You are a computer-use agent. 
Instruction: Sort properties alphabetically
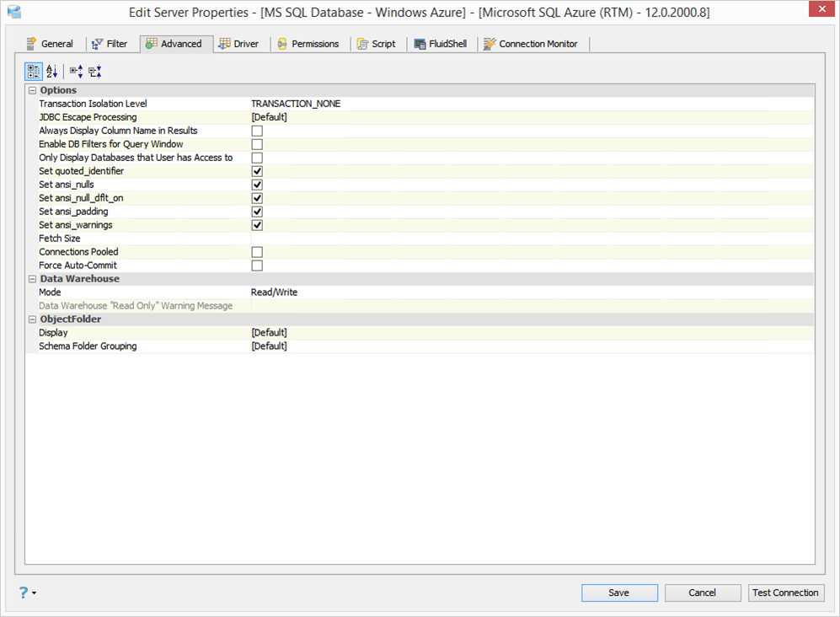tap(52, 72)
